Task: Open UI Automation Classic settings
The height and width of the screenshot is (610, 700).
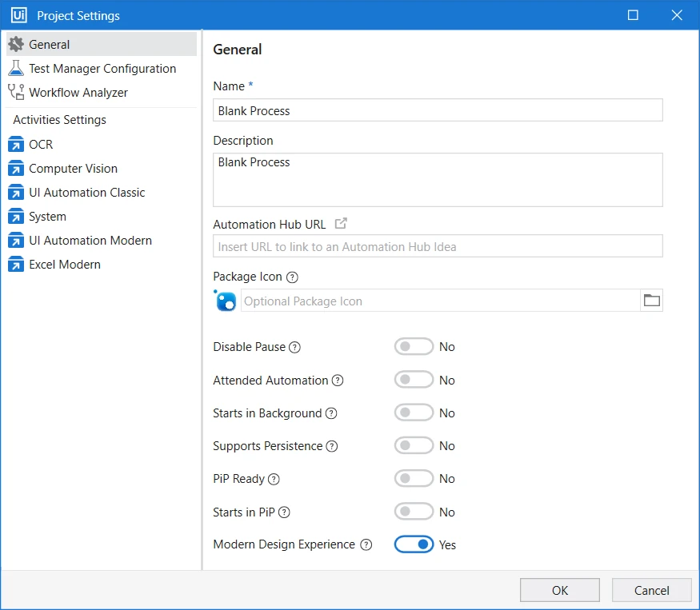Action: (102, 193)
